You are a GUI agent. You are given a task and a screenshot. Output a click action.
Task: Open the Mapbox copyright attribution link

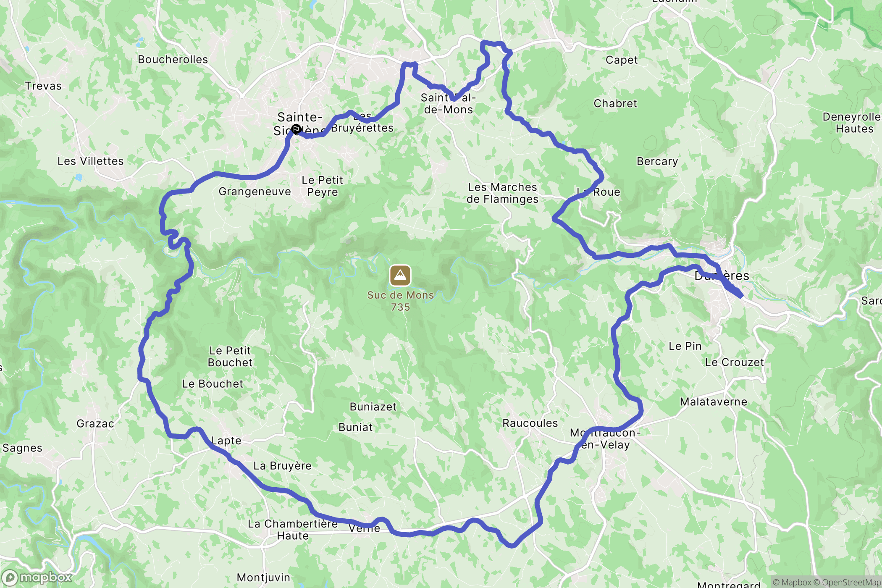[x=792, y=582]
